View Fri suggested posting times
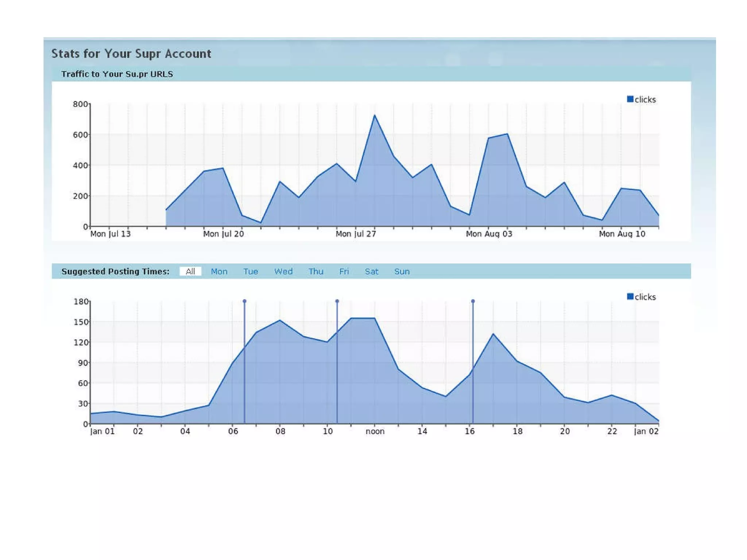 click(x=344, y=272)
